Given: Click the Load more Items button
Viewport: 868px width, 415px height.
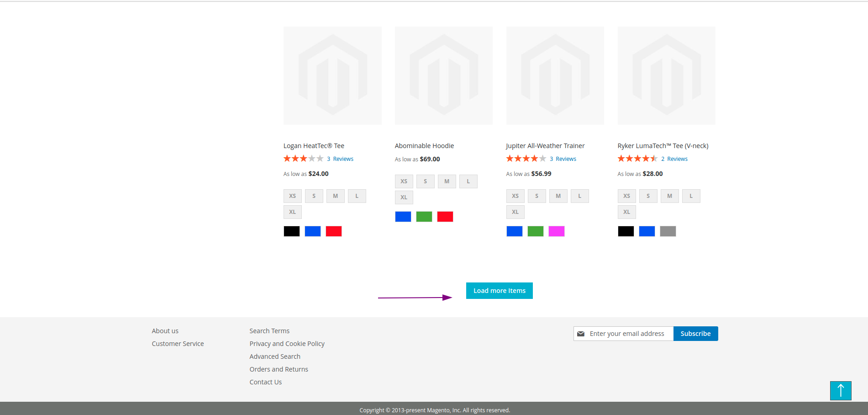Looking at the screenshot, I should (500, 291).
